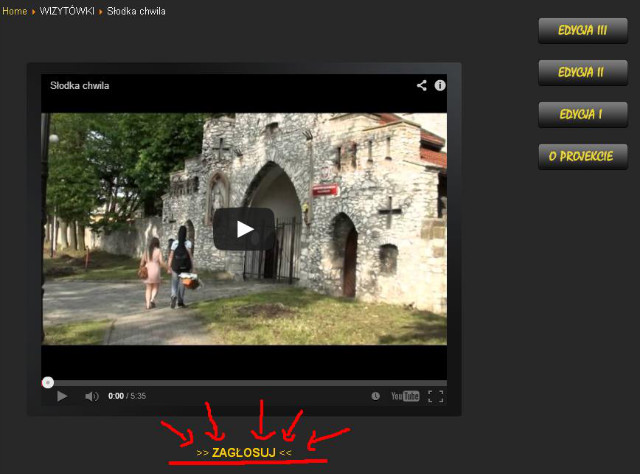Click the Watch Later clock icon

(376, 396)
